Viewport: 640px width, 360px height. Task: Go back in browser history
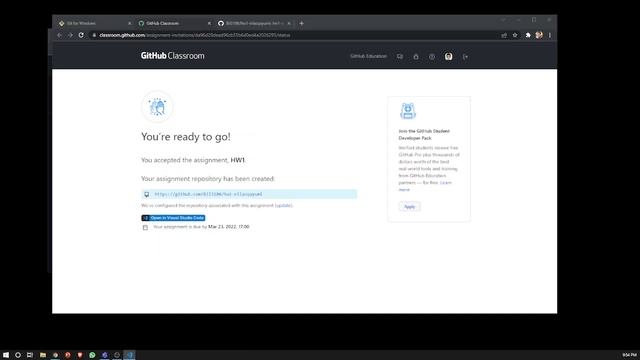point(60,35)
